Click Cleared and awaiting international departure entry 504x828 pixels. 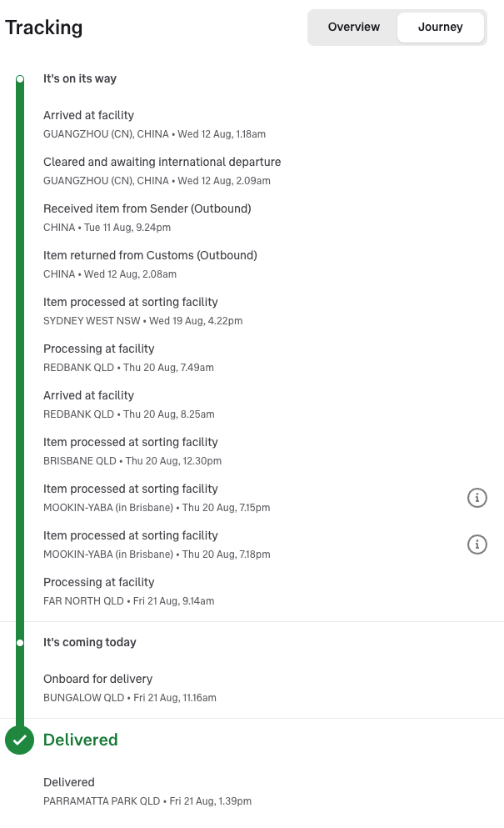tap(162, 171)
